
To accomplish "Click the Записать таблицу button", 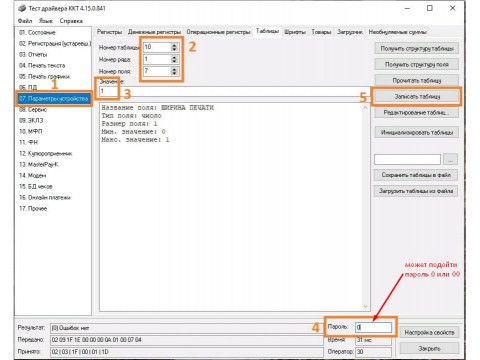I will pyautogui.click(x=417, y=96).
